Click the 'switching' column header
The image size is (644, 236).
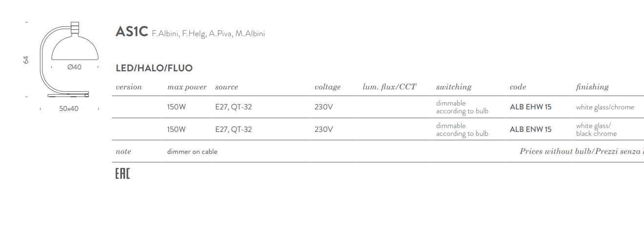click(x=454, y=87)
